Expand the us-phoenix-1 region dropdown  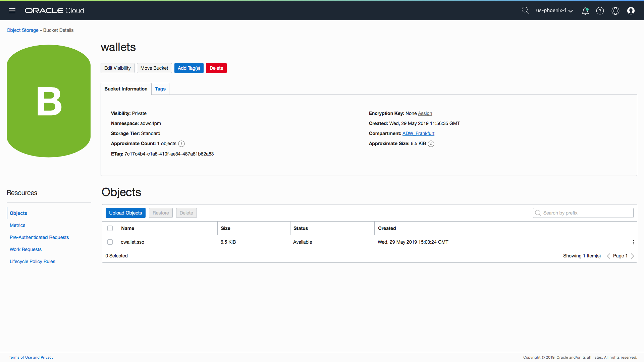tap(554, 11)
